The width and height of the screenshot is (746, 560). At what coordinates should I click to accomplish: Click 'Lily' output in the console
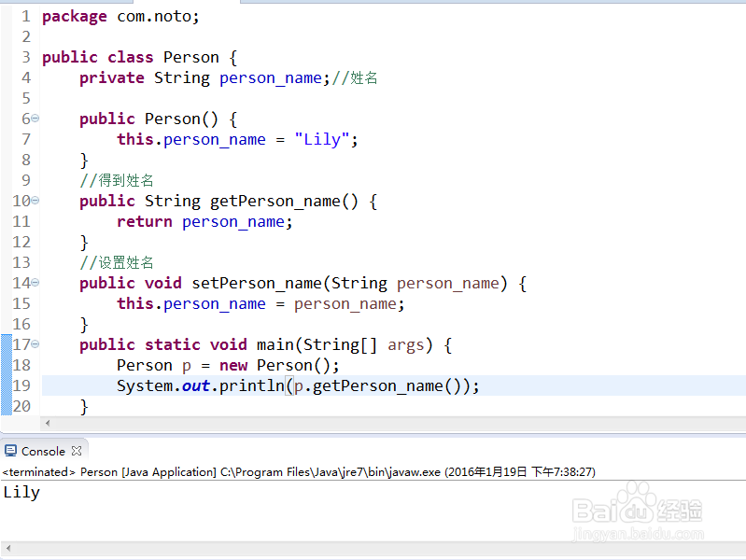21,492
